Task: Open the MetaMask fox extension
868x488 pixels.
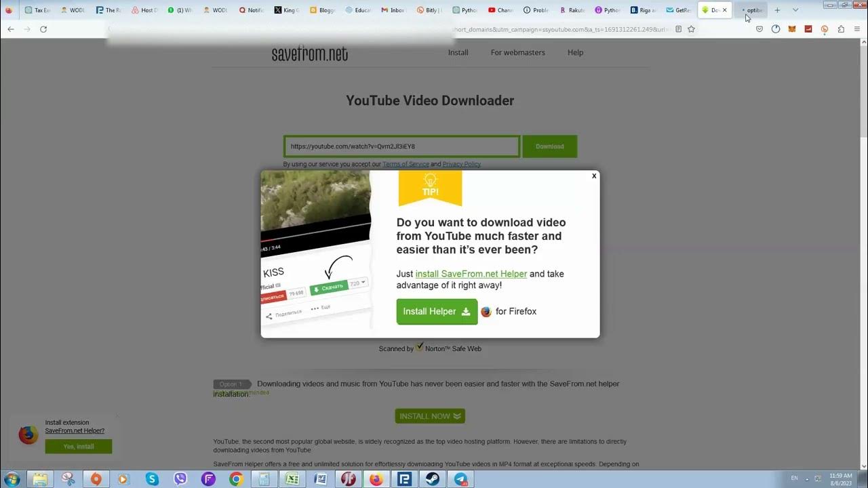Action: pos(792,29)
